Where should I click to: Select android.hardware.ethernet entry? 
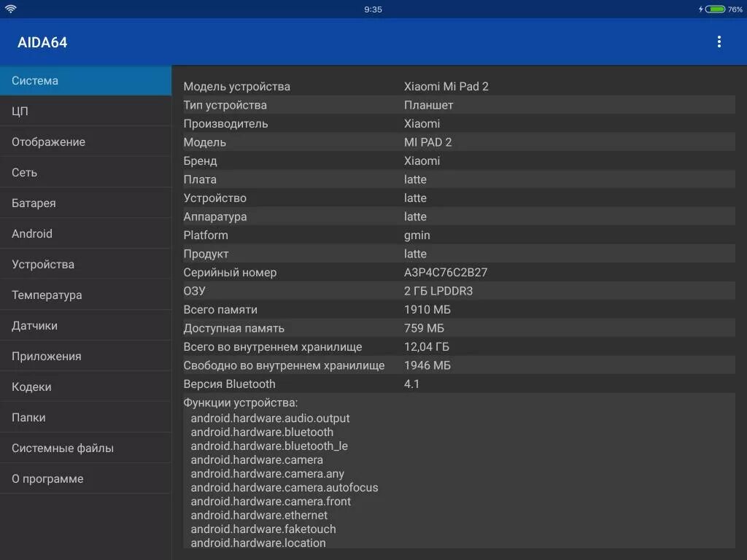pos(259,516)
